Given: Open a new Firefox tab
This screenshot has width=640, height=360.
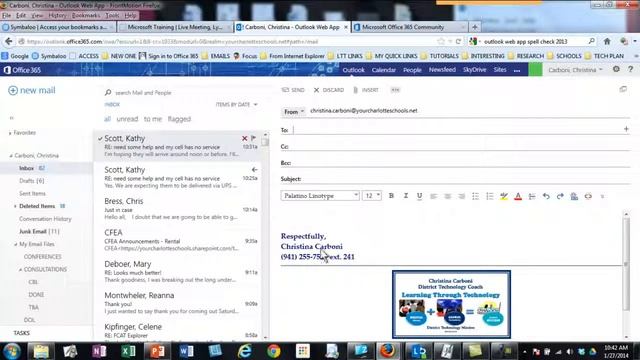Looking at the screenshot, I should (x=474, y=27).
